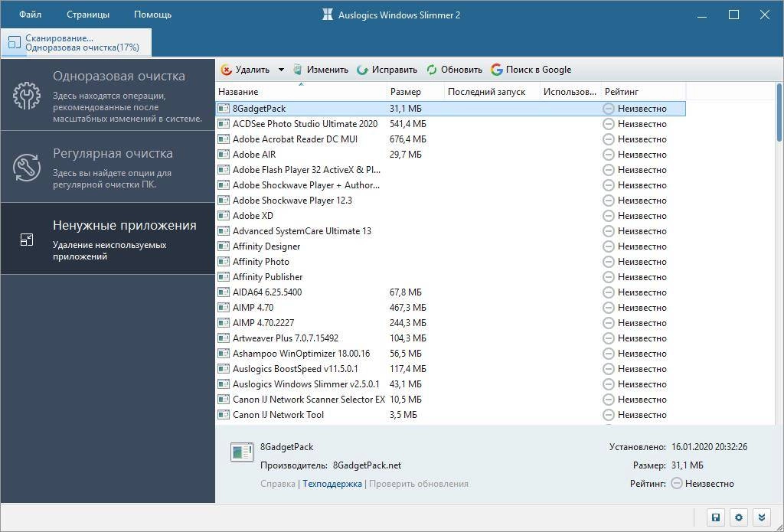Click the save floppy disk icon
This screenshot has width=784, height=532.
[716, 517]
